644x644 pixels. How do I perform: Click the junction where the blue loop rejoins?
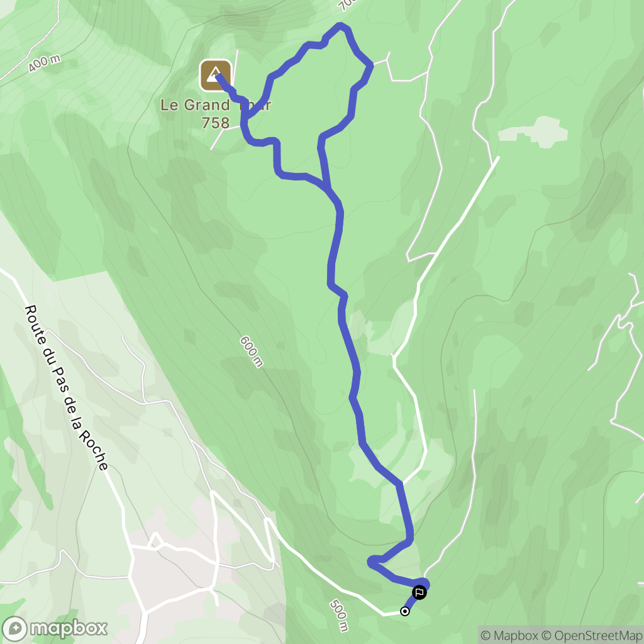327,189
